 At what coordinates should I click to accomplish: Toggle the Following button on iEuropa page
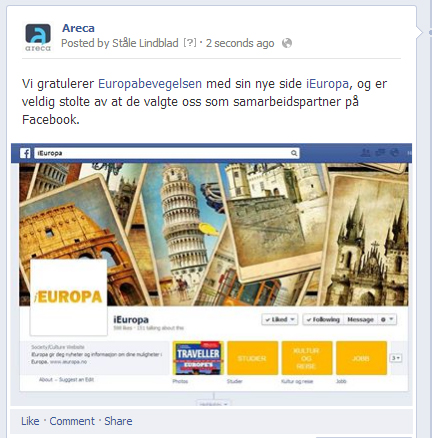(x=323, y=319)
